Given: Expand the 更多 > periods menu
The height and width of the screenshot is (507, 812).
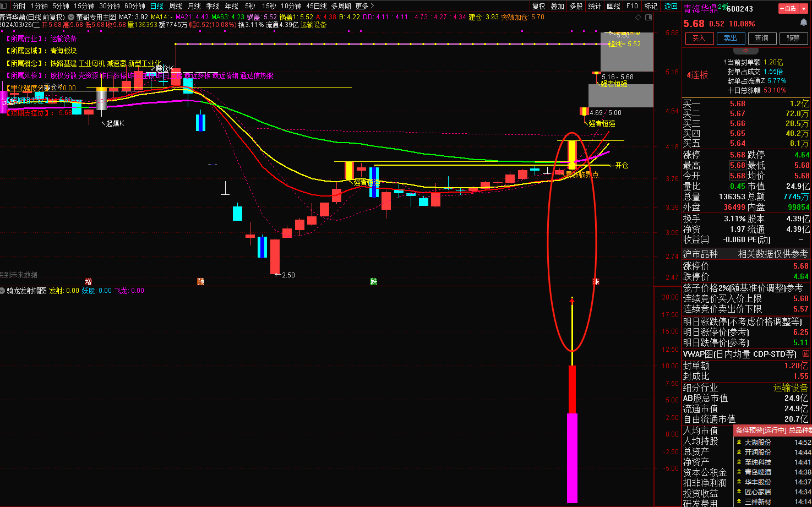Looking at the screenshot, I should pyautogui.click(x=365, y=6).
